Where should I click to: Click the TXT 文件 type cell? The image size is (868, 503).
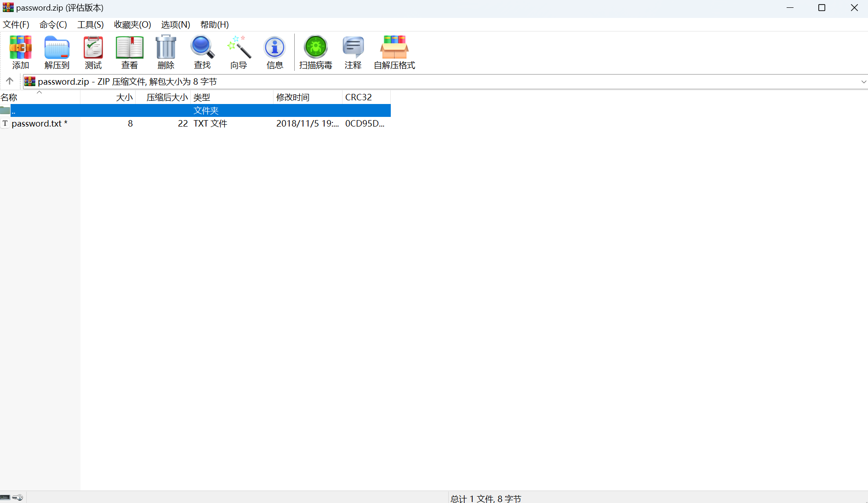(211, 123)
